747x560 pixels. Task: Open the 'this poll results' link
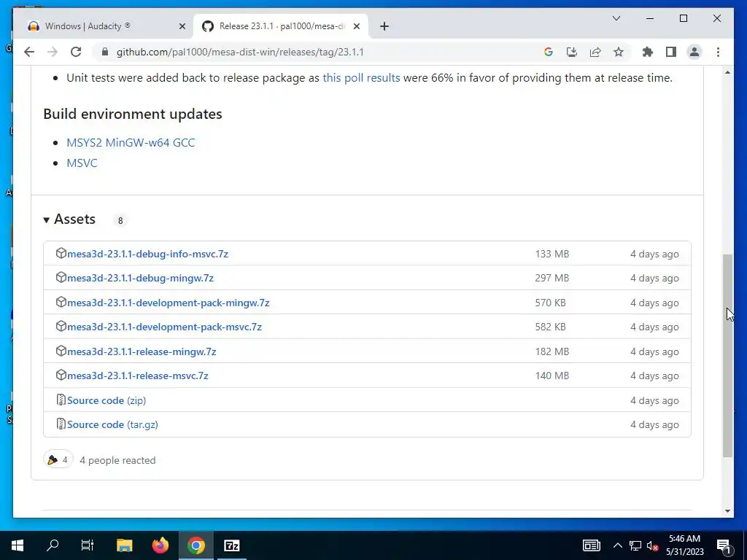(361, 77)
